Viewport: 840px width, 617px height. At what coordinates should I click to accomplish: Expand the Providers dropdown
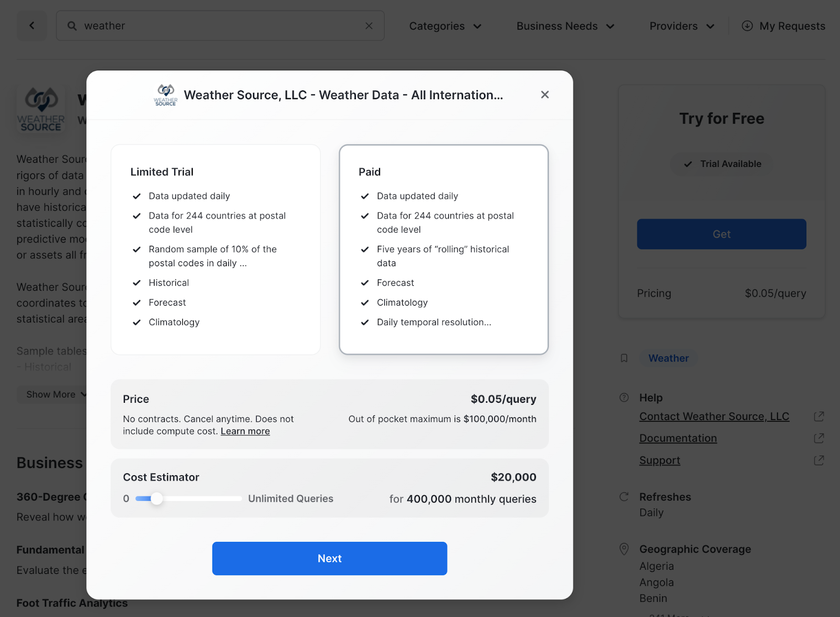click(682, 26)
